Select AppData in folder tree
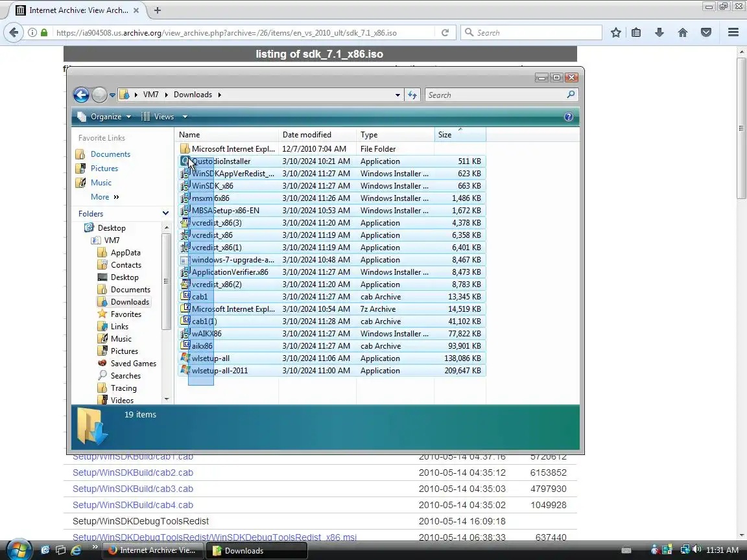 [x=125, y=253]
